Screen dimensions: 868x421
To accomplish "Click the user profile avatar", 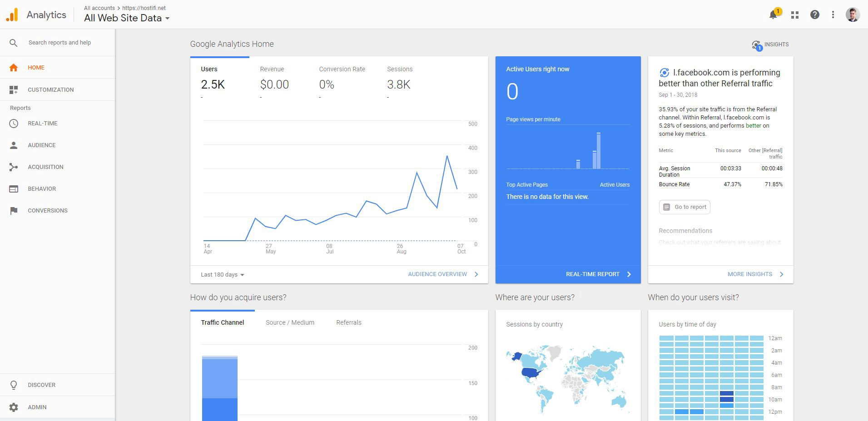I will point(853,15).
